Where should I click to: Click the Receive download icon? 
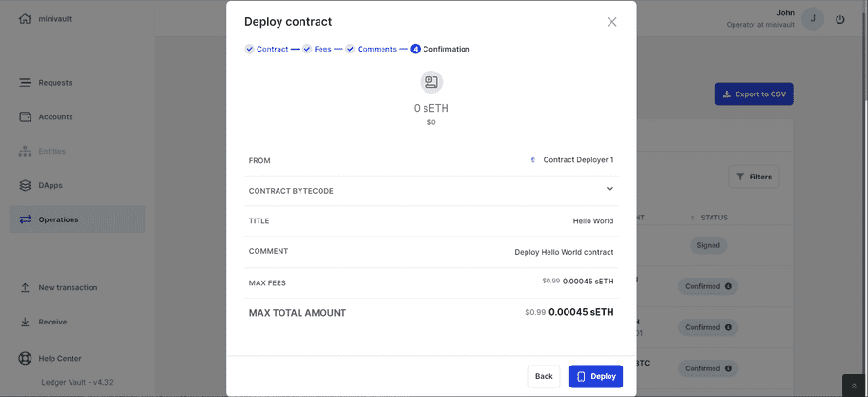click(26, 323)
